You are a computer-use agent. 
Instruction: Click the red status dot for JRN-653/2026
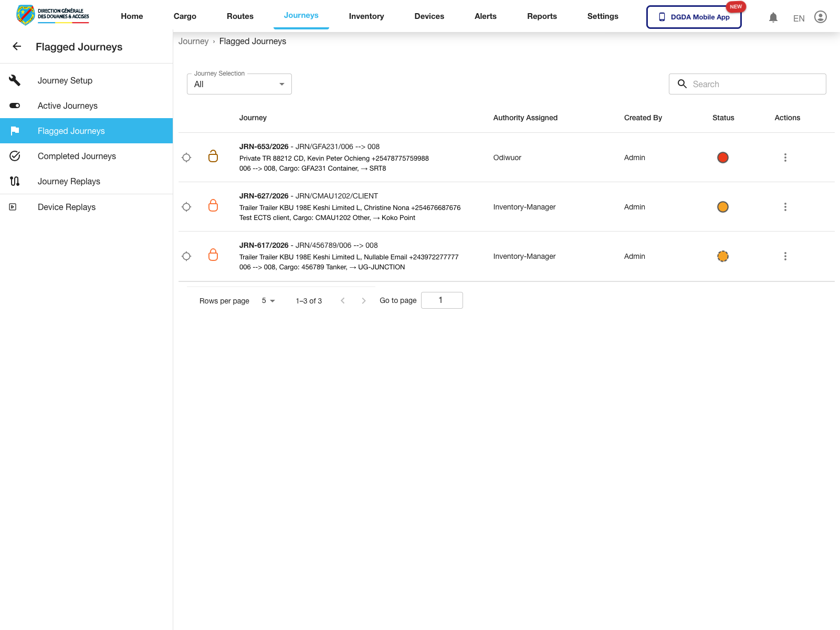[723, 157]
